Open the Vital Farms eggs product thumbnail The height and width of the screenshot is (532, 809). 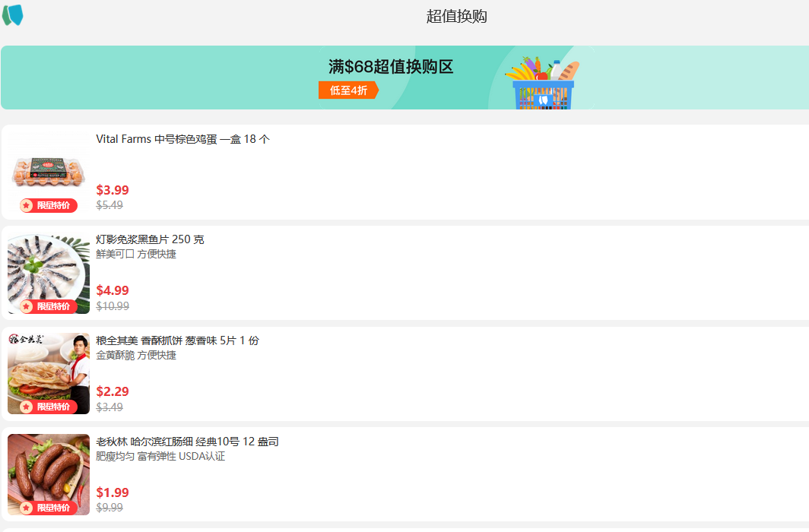49,173
